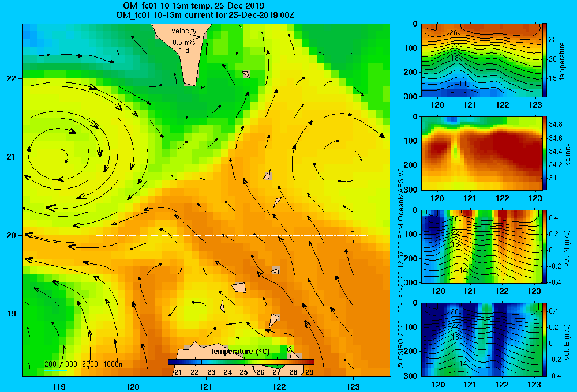The width and height of the screenshot is (577, 392).
Task: Click salinity colorbar value 34.8
Action: click(556, 125)
